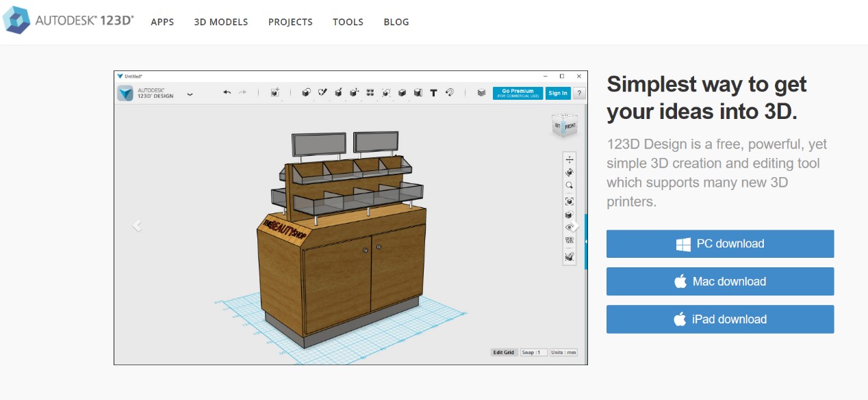Visit the BLOG page
The height and width of the screenshot is (400, 868).
396,22
